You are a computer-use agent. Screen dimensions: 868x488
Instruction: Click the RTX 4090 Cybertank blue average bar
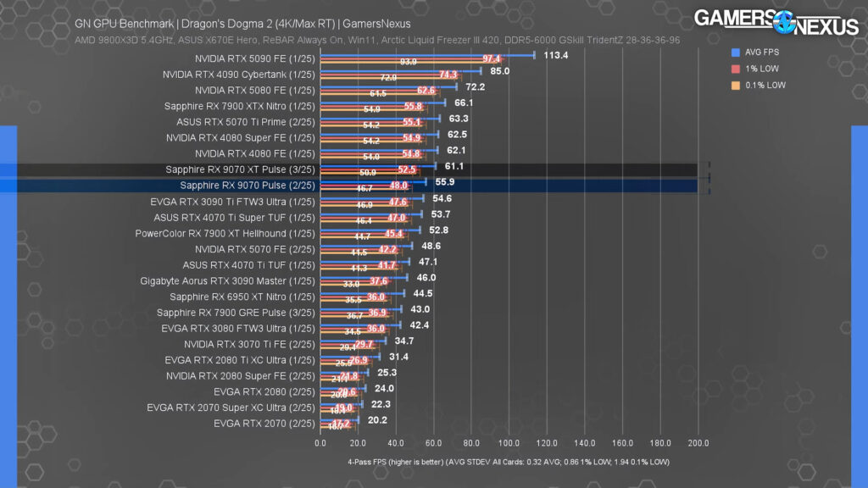point(401,71)
